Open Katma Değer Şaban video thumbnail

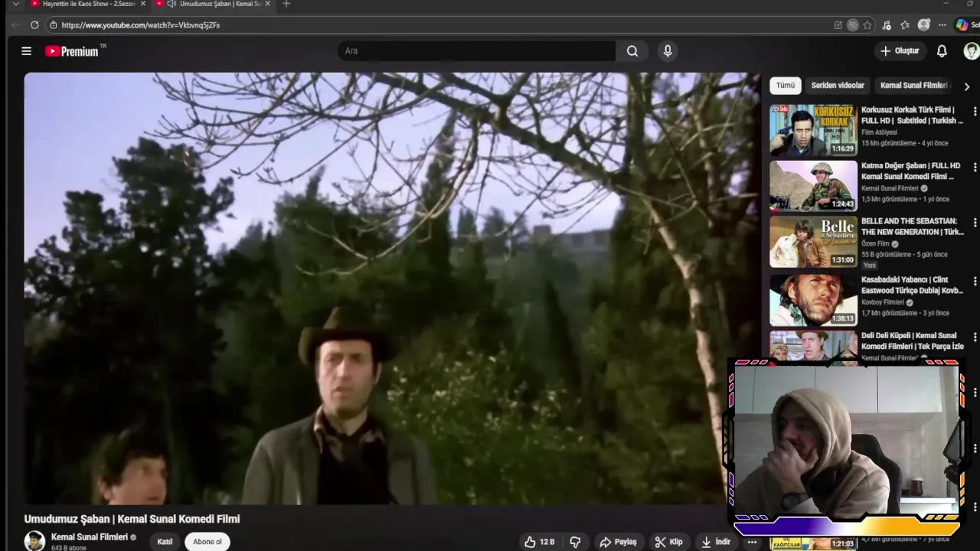813,186
